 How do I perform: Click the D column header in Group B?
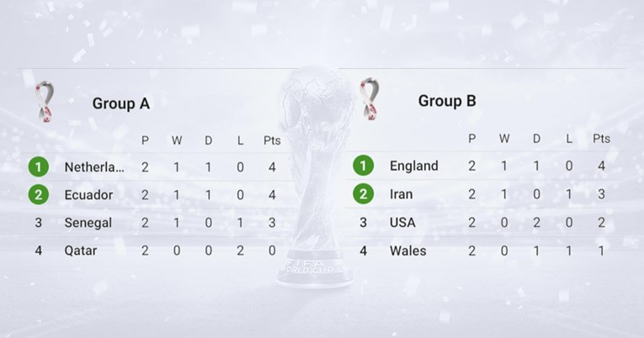point(536,139)
